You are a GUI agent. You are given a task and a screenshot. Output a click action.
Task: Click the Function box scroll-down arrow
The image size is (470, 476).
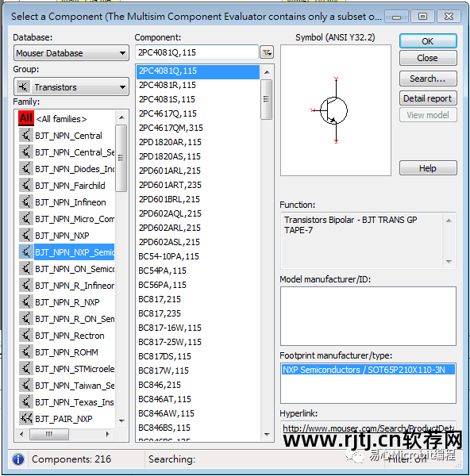(449, 261)
